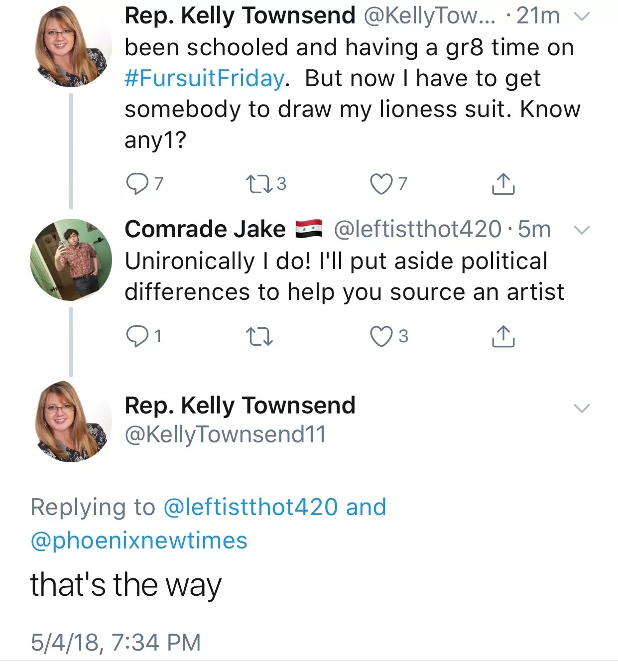Reply to Comrade Jake's tweet
The width and height of the screenshot is (618, 672).
135,336
